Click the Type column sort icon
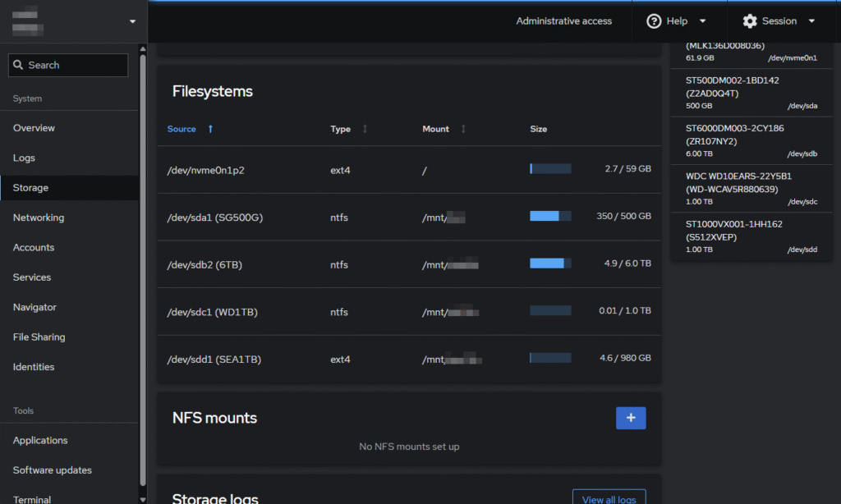841x504 pixels. [x=365, y=129]
